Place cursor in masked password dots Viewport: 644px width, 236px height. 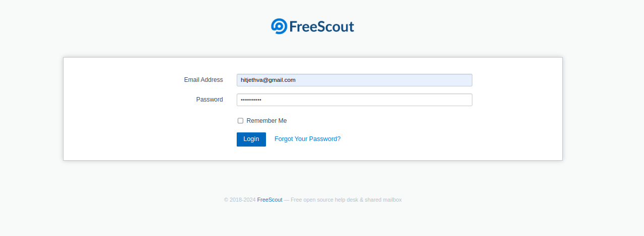click(x=251, y=100)
